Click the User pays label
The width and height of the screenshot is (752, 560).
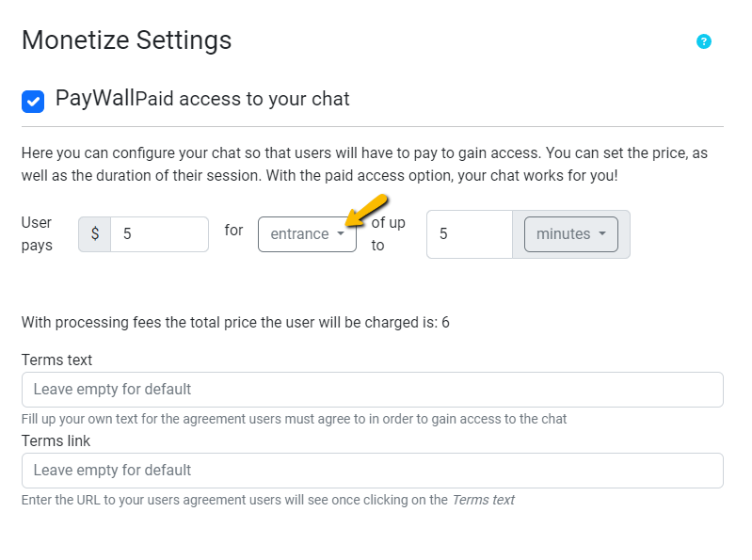[38, 233]
